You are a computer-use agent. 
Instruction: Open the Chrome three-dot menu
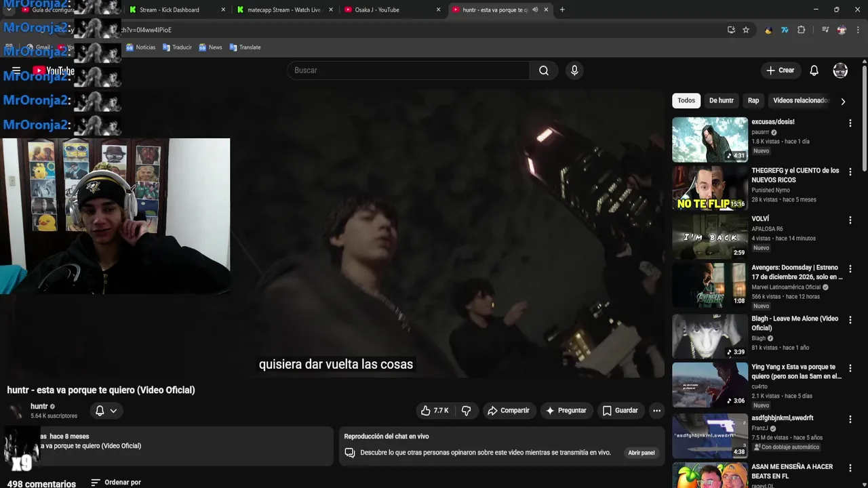click(858, 30)
